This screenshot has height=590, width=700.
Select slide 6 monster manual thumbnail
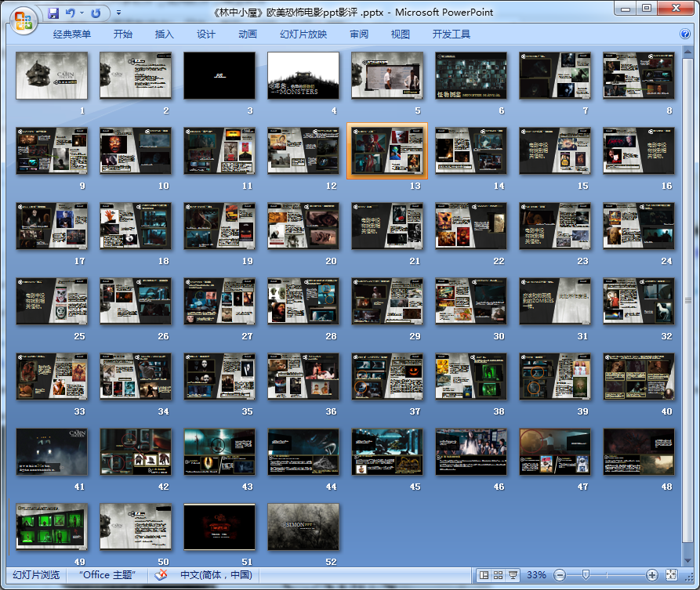point(471,75)
